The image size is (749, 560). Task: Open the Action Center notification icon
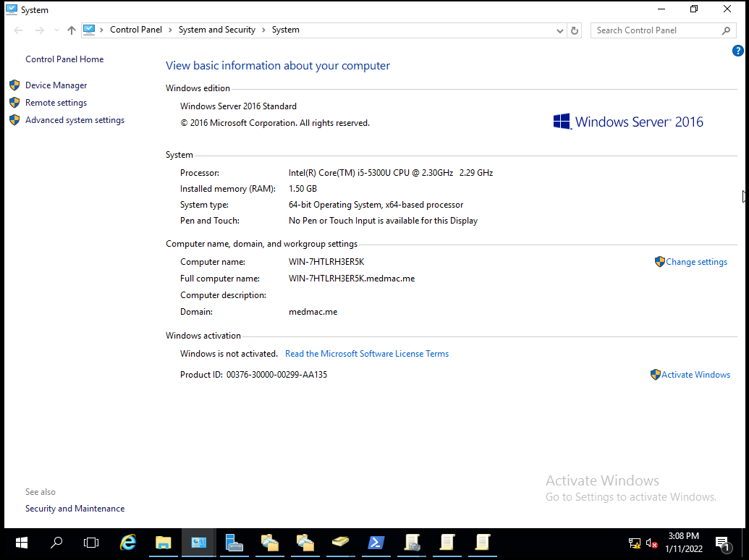pos(723,543)
